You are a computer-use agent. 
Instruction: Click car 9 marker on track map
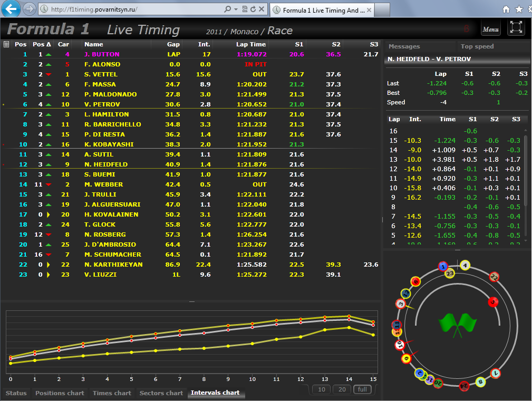point(406,359)
